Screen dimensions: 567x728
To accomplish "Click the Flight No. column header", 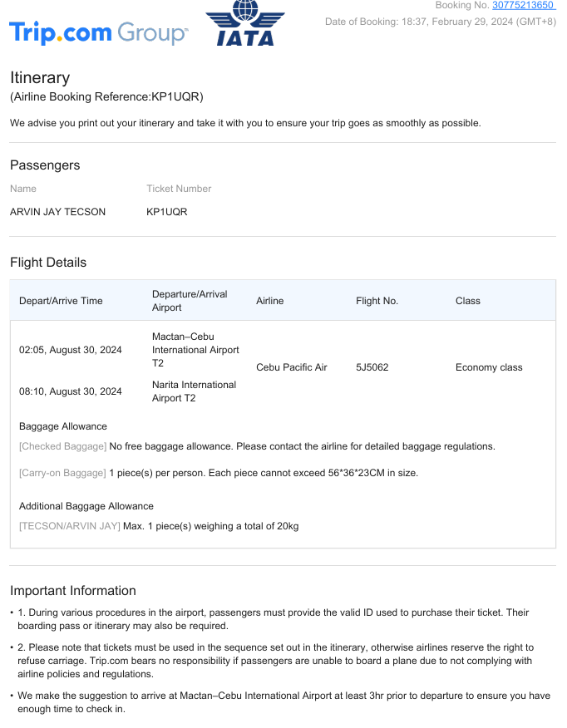I will (377, 301).
